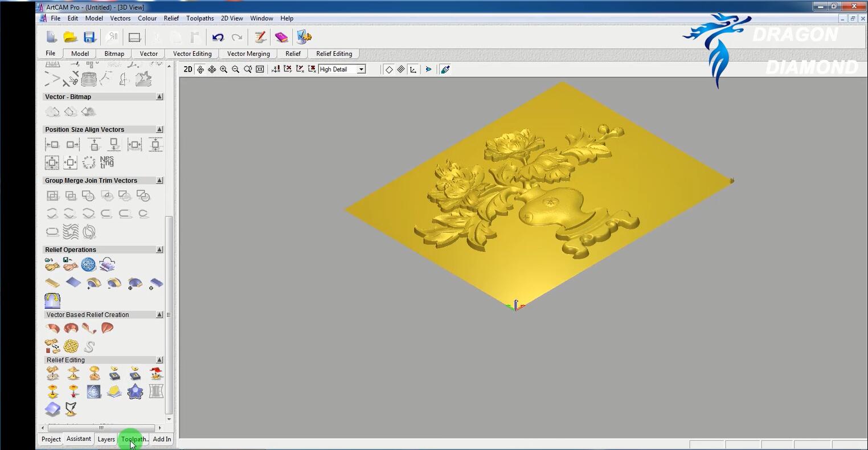Image resolution: width=868 pixels, height=450 pixels.
Task: Toggle origin axis display icon
Action: click(413, 69)
